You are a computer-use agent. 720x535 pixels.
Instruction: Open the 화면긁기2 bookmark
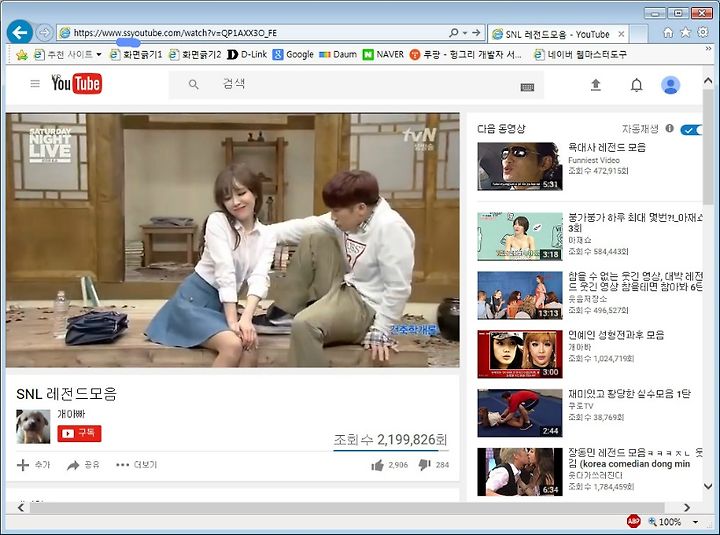(195, 55)
